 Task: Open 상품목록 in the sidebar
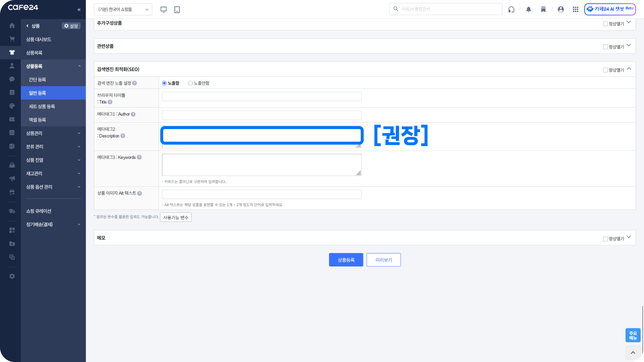(x=34, y=53)
